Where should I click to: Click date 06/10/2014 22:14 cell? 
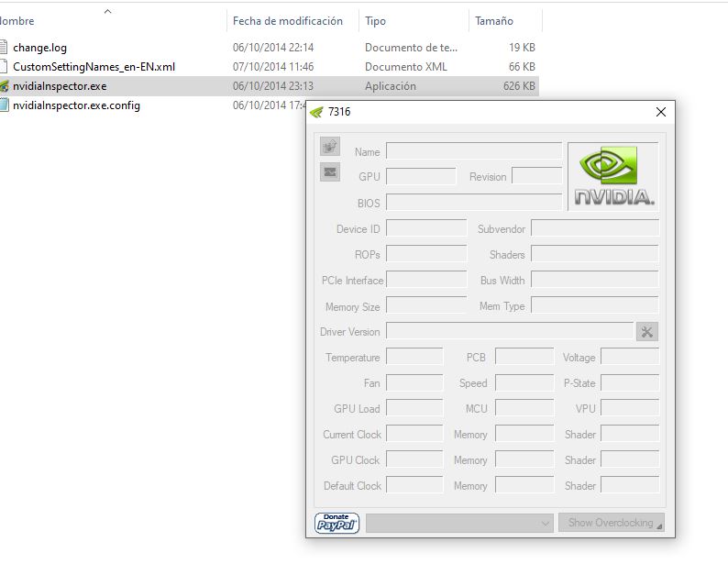click(x=273, y=48)
